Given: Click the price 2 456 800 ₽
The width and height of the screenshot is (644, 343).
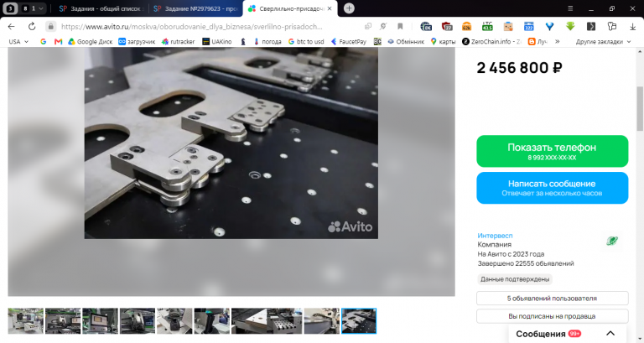Looking at the screenshot, I should (x=519, y=68).
